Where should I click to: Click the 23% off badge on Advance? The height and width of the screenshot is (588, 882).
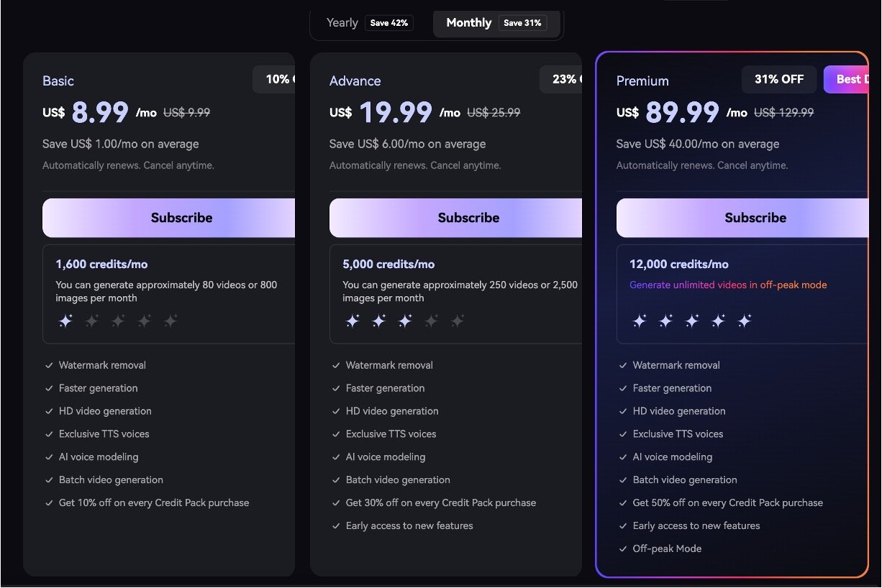click(x=562, y=80)
